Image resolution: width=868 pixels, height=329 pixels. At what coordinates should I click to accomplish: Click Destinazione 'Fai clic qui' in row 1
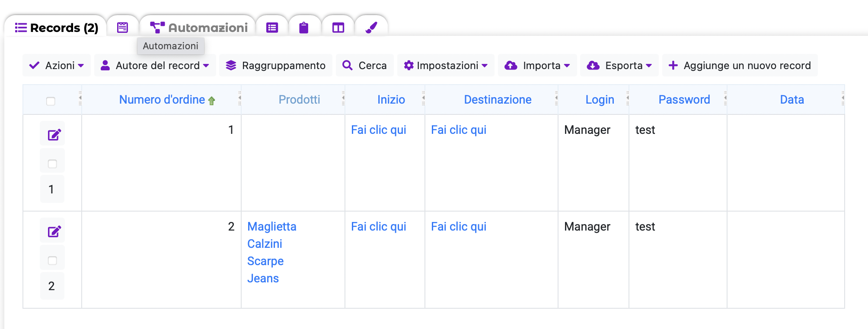[459, 130]
